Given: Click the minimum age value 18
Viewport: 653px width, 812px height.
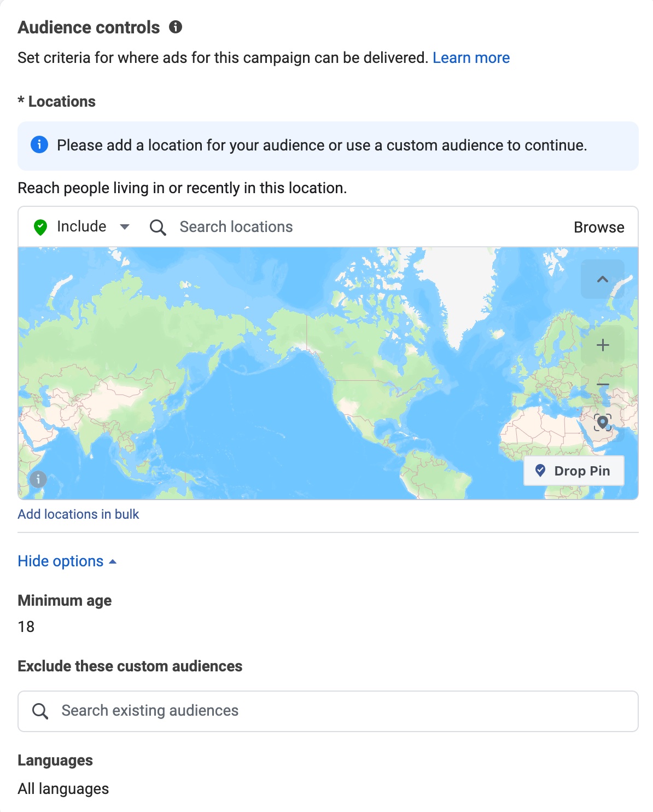Looking at the screenshot, I should coord(26,627).
